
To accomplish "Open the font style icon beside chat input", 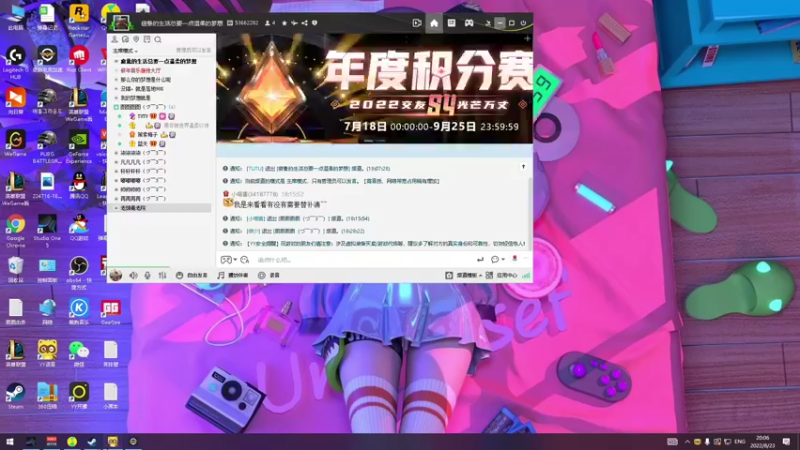I will (245, 260).
